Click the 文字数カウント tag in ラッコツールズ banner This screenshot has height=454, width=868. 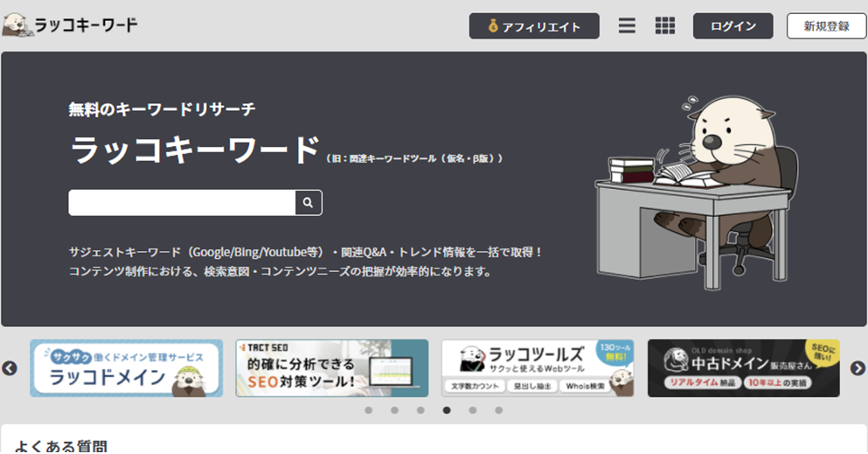(475, 386)
